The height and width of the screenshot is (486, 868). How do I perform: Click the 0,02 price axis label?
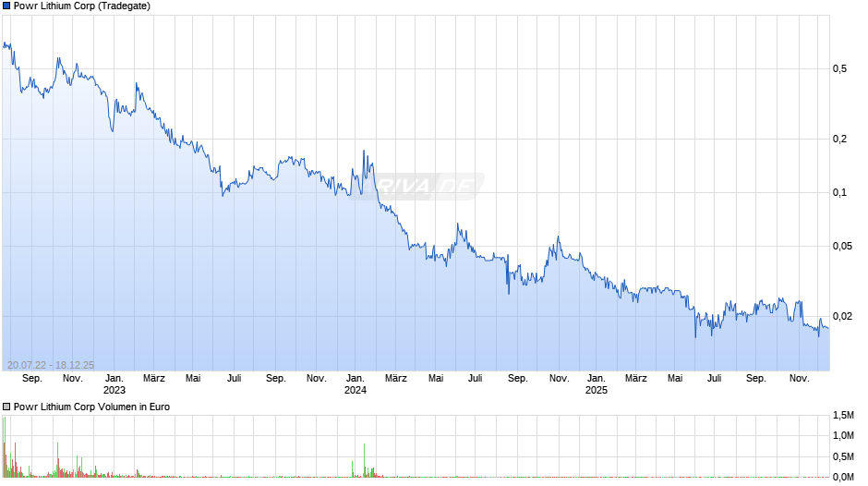coord(842,316)
